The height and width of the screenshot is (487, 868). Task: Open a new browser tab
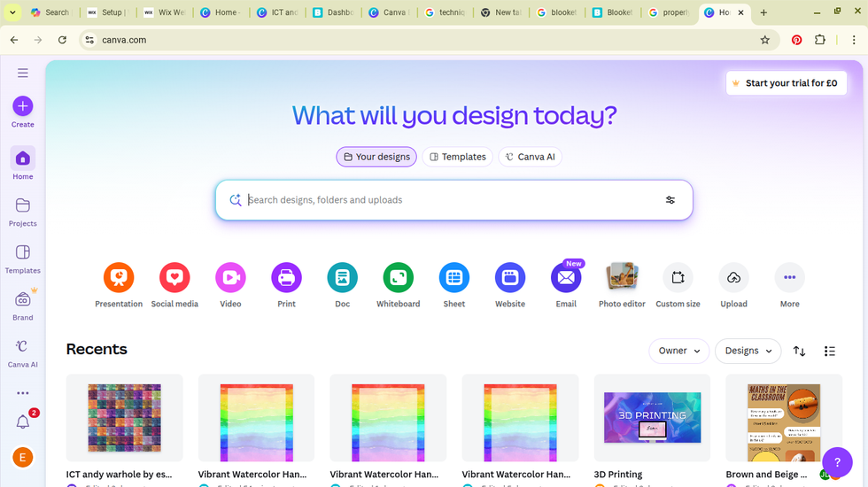click(763, 12)
